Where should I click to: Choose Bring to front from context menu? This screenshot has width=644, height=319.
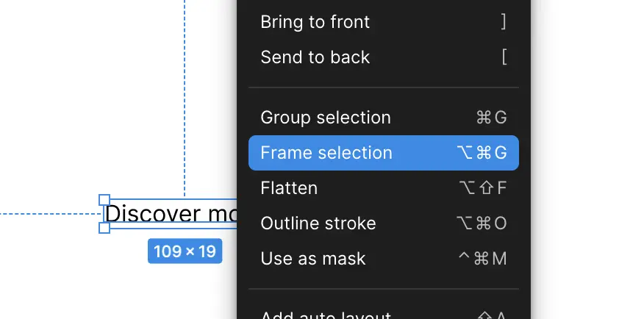tap(315, 22)
